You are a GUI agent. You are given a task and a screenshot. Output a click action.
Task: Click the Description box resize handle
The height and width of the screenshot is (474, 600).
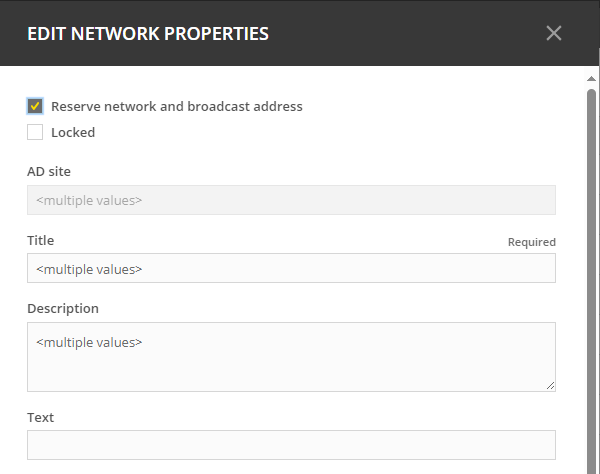550,385
